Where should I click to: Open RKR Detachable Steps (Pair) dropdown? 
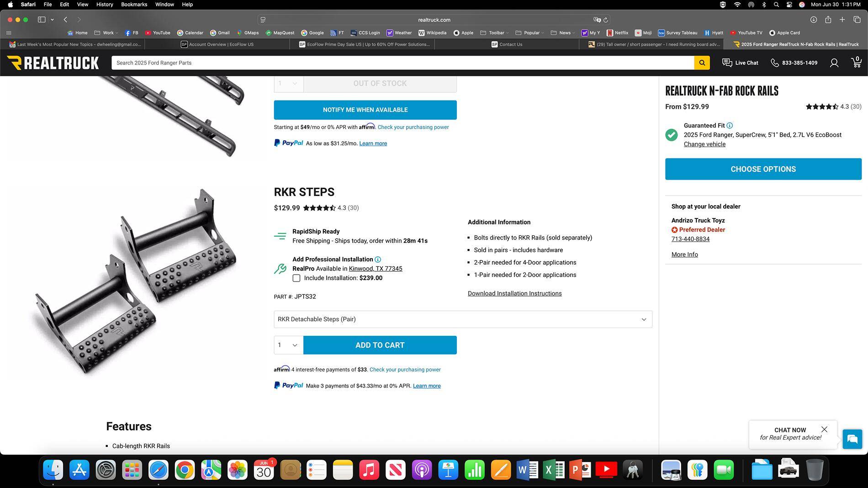pyautogui.click(x=463, y=319)
